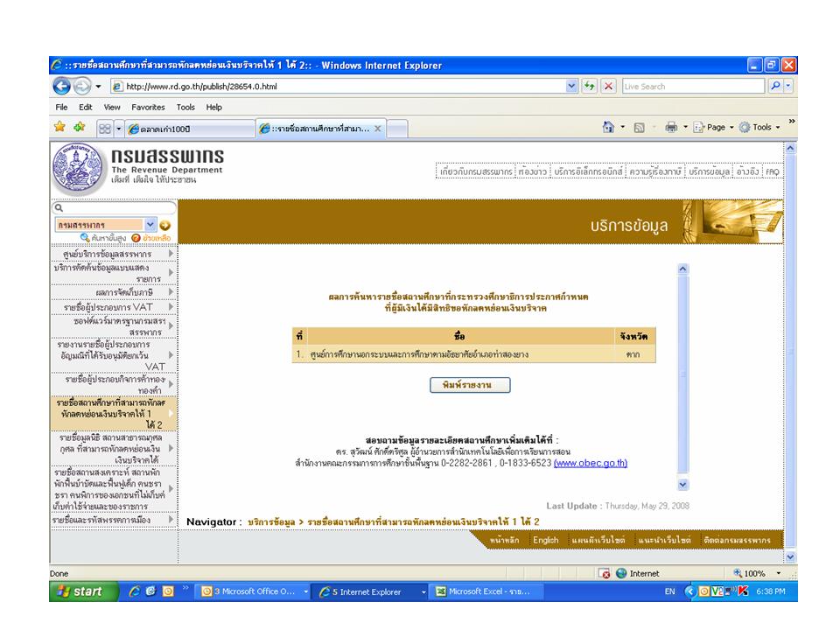Open Favorites Center star icon
Viewport: 840px width, 630px height.
59,128
